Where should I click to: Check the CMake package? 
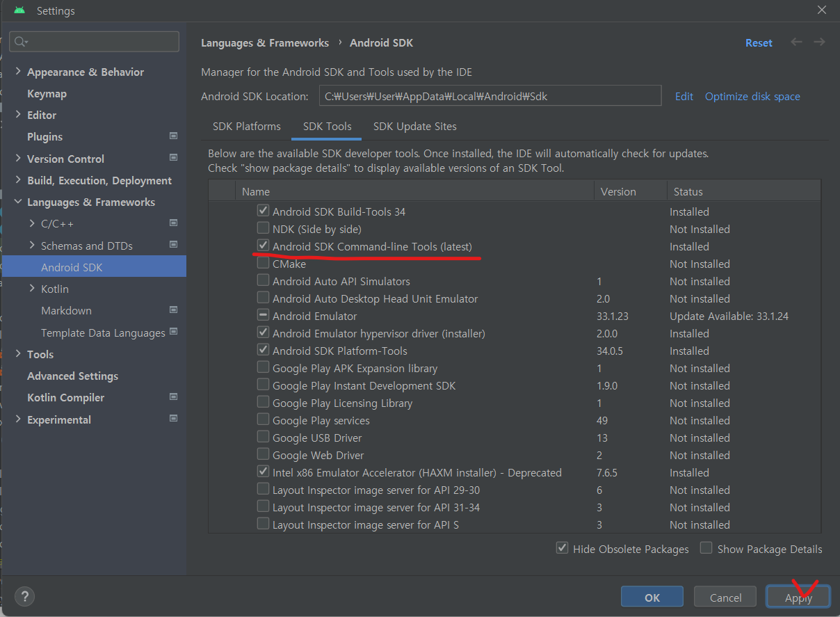(x=263, y=263)
